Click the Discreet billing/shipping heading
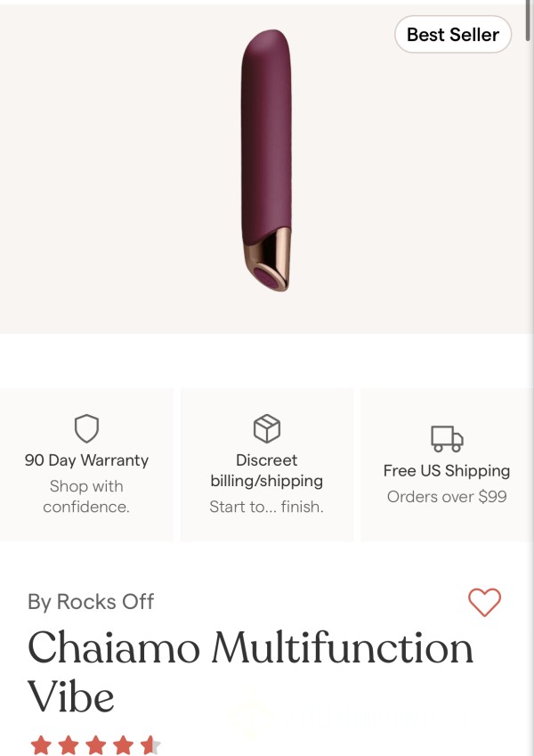Image resolution: width=534 pixels, height=756 pixels. pos(267,470)
